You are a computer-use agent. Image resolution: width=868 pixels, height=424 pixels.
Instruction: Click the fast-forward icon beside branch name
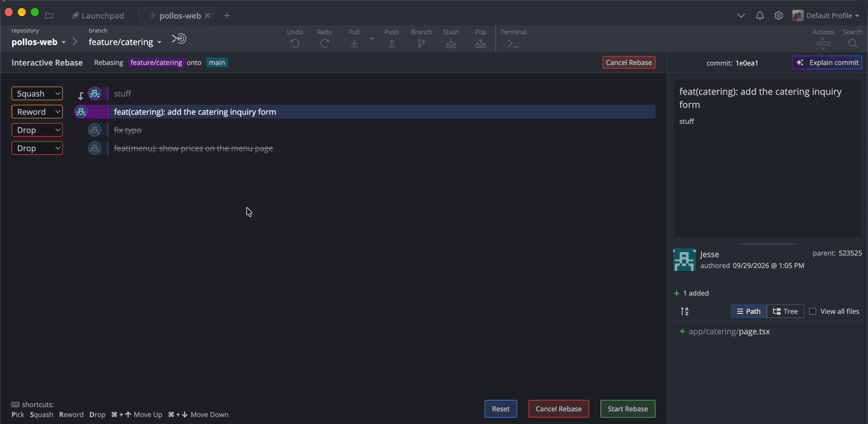pos(179,39)
